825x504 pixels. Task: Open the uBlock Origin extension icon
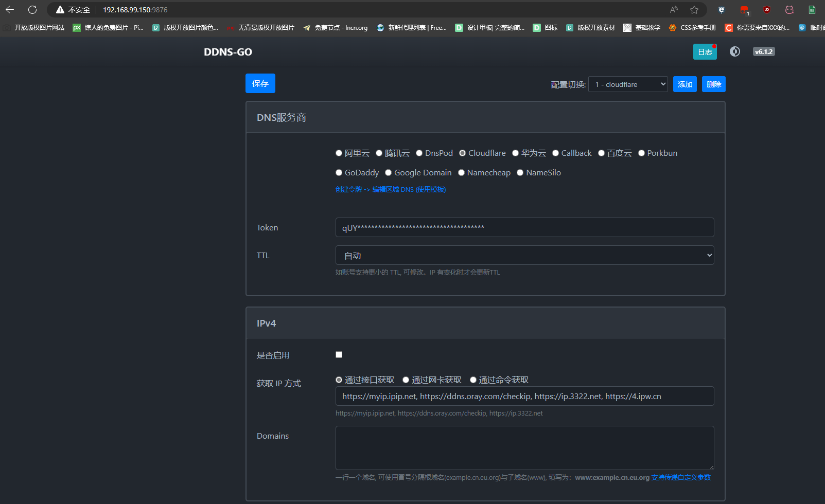767,9
